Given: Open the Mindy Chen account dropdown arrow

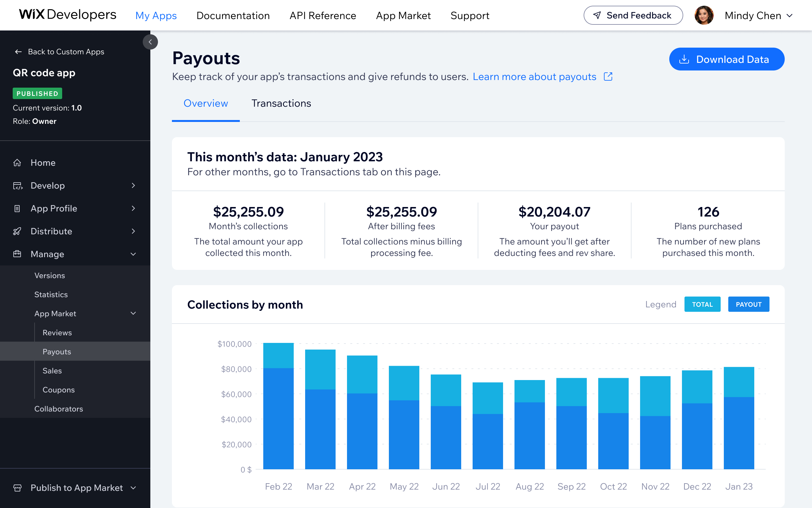Looking at the screenshot, I should (x=790, y=16).
